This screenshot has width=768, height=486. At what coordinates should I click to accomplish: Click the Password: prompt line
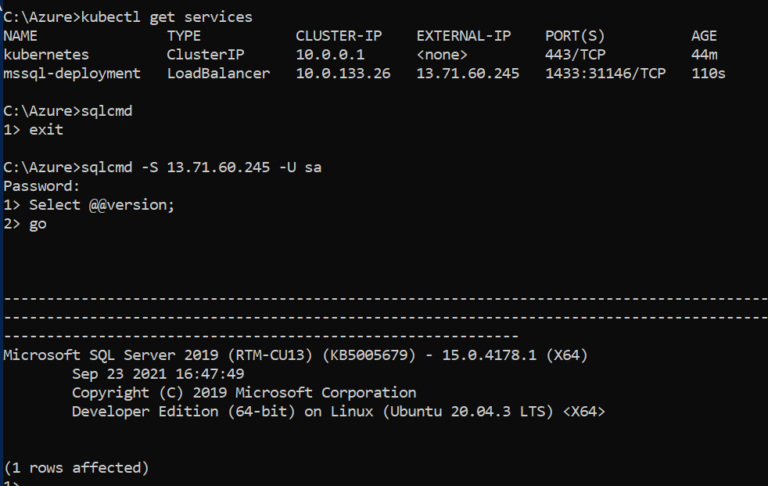pos(42,186)
